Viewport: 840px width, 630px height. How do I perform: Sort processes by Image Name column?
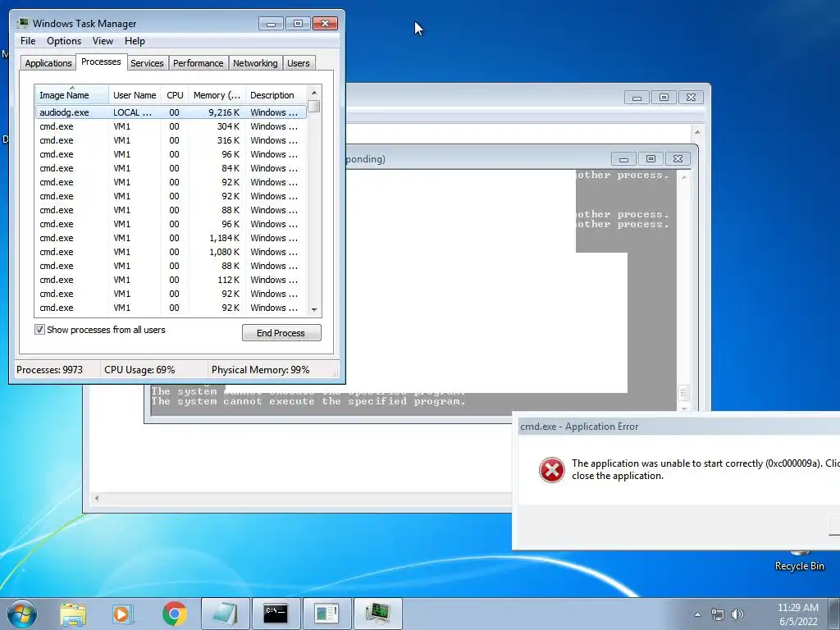72,95
